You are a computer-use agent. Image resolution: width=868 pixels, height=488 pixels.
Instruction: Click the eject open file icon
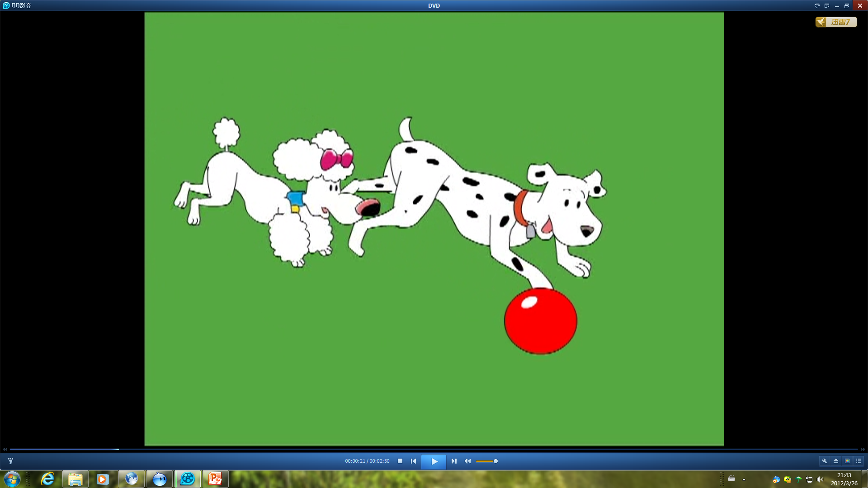836,461
